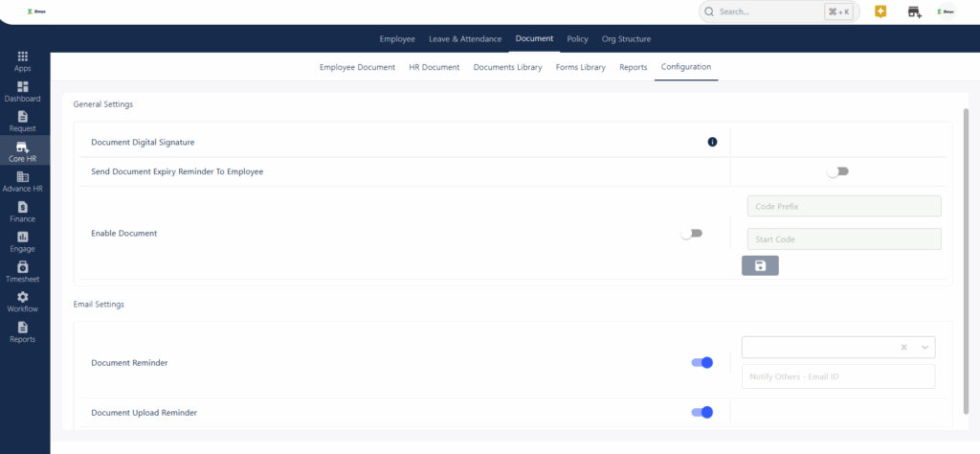Click the Document Upload Reminder label

pos(145,413)
